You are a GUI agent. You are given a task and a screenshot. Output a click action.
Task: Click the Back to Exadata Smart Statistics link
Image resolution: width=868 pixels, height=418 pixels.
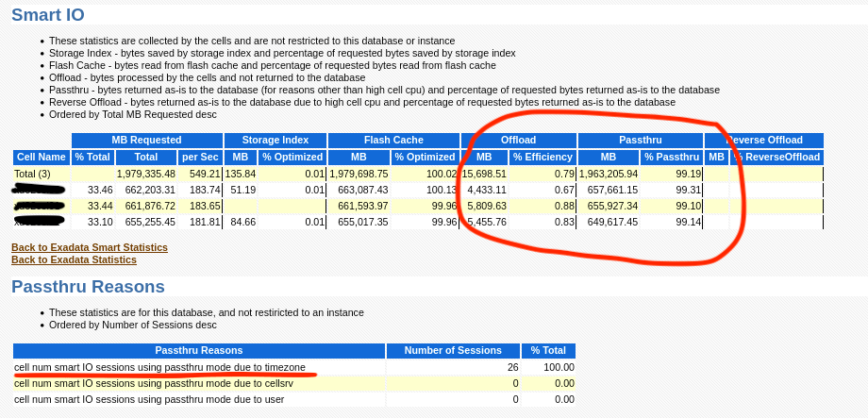click(x=90, y=247)
